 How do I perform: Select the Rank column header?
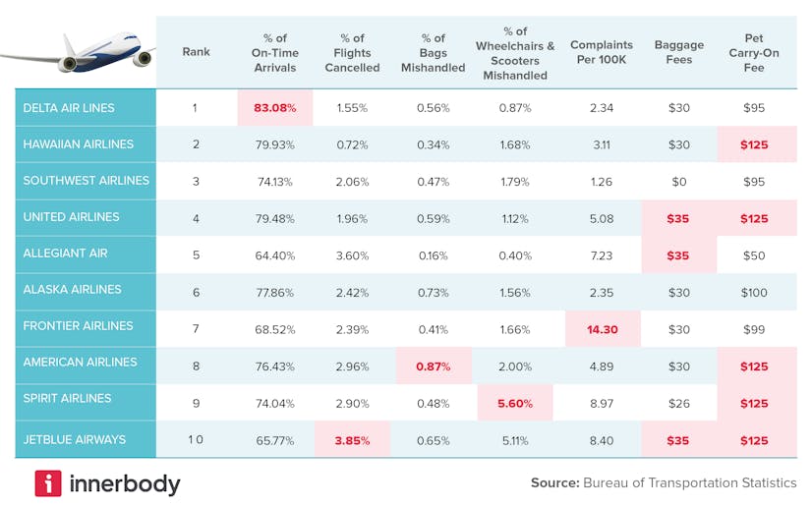pyautogui.click(x=197, y=52)
